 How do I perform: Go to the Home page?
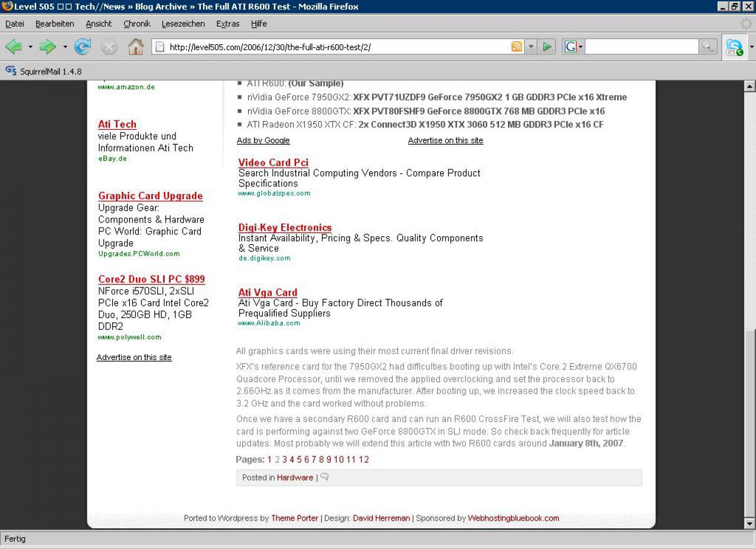coord(136,47)
